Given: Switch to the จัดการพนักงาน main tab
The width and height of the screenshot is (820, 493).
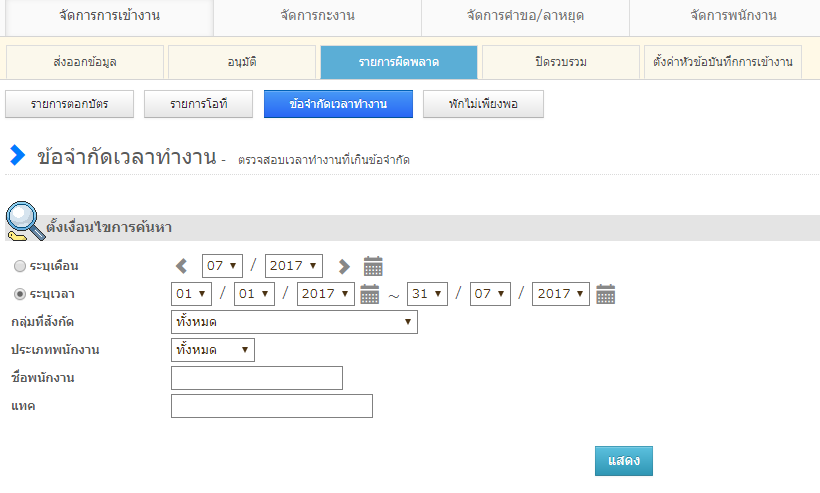Looking at the screenshot, I should (733, 16).
